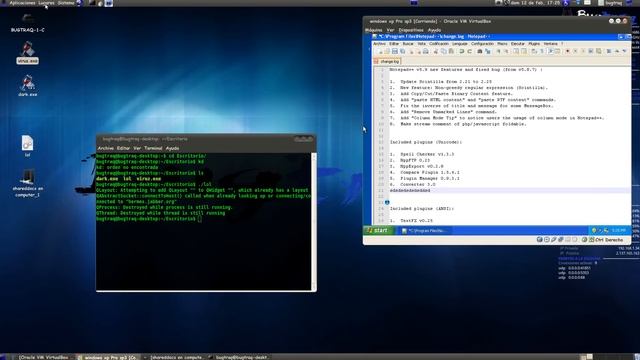Click optical drive icon in VirtualBox status bar

coord(547,240)
